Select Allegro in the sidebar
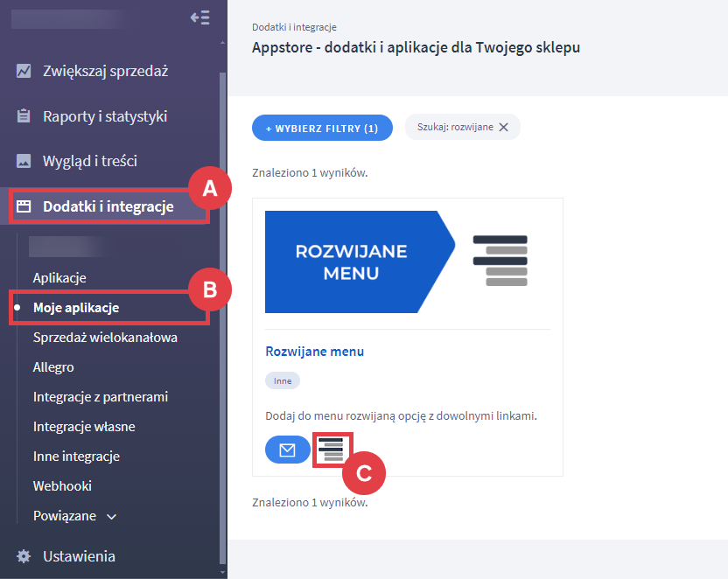This screenshot has height=579, width=728. pos(53,367)
